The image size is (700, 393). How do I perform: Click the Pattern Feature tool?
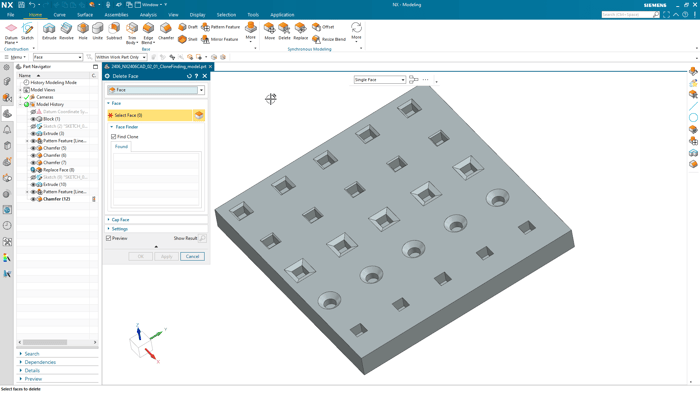pos(221,27)
